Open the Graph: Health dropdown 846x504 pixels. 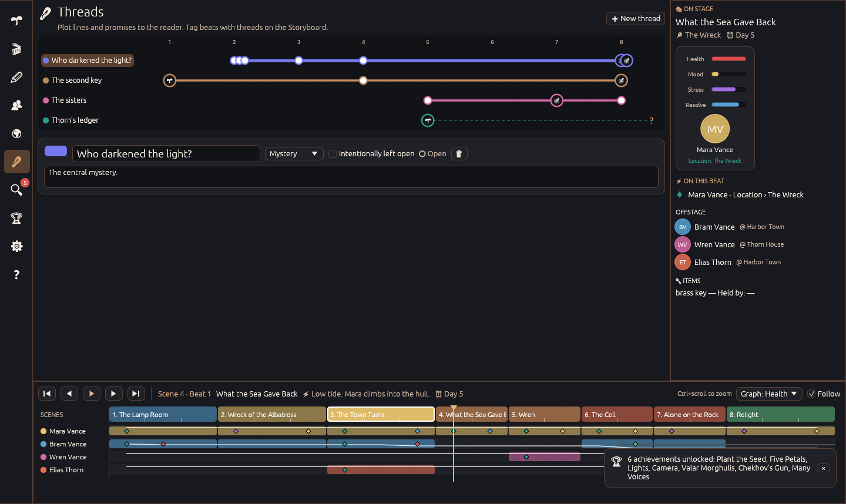click(x=769, y=394)
